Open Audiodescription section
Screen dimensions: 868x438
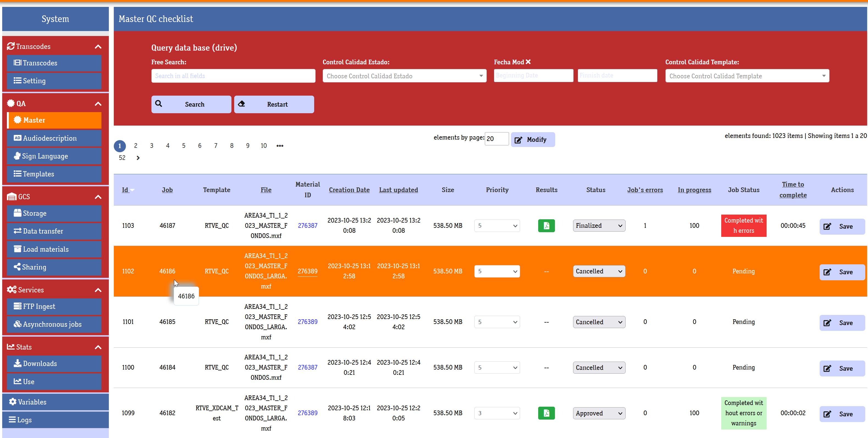point(54,138)
